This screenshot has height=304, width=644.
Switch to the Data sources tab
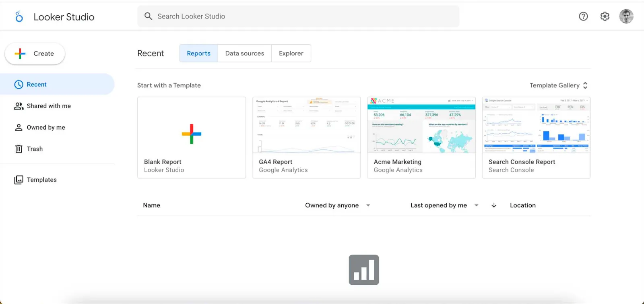245,53
